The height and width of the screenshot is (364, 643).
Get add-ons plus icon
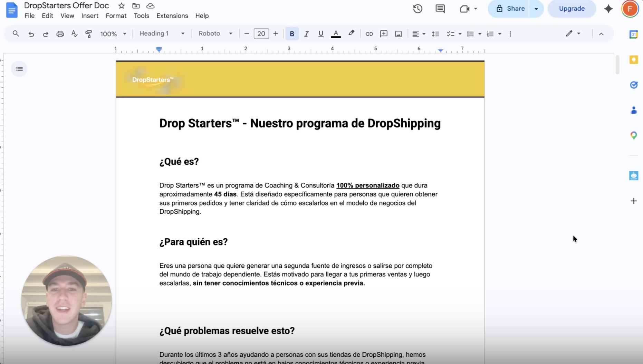pyautogui.click(x=634, y=201)
